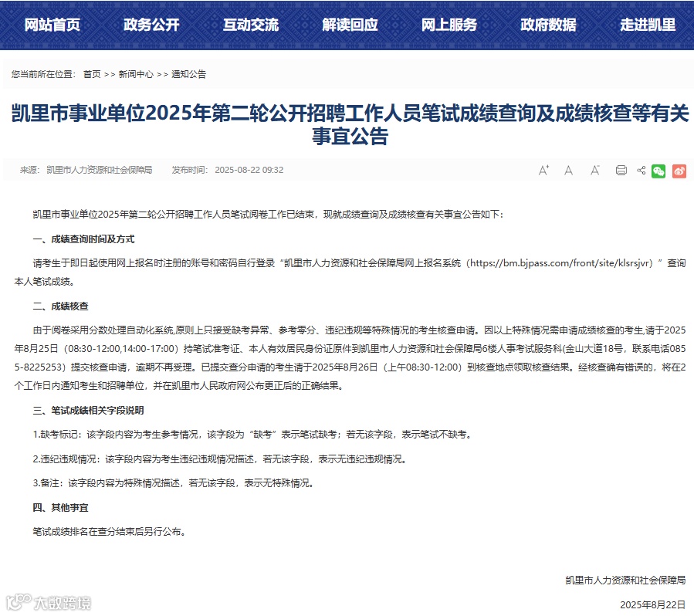The image size is (694, 616).
Task: Open the 解读回应 navigation item
Action: pos(350,25)
